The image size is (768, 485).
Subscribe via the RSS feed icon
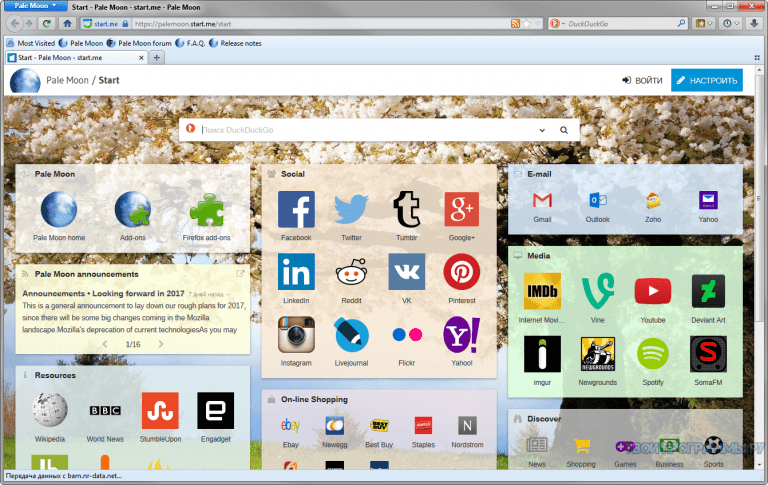tap(515, 24)
